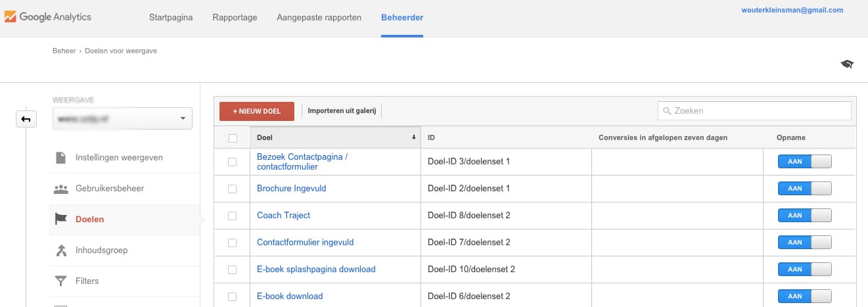Click the 'Doel-ID 3/doelenset 1' cell
The image size is (868, 307).
tap(506, 162)
